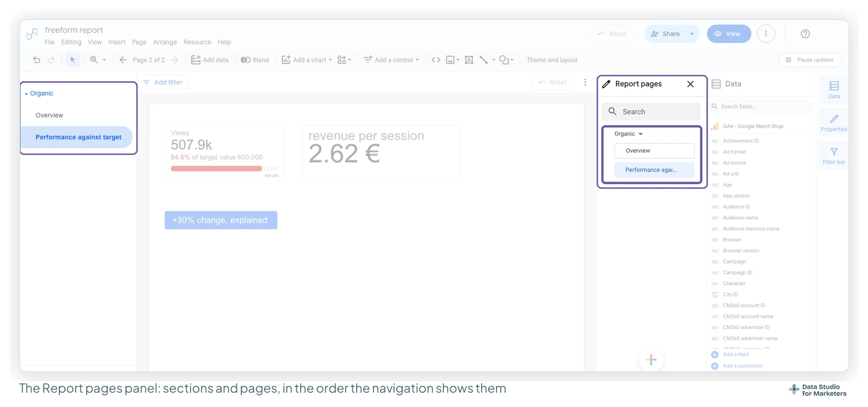Image resolution: width=868 pixels, height=407 pixels.
Task: Select Overview page in Report pages panel
Action: [x=654, y=151]
